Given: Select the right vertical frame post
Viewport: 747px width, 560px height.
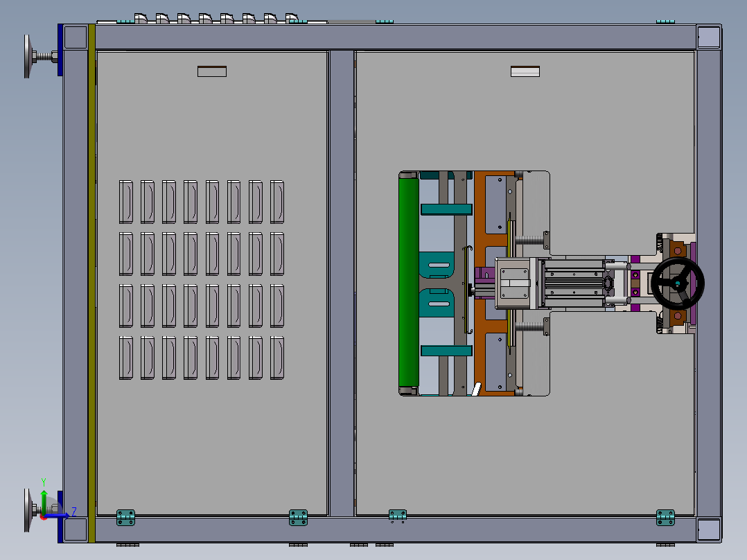Looking at the screenshot, I should tap(708, 283).
